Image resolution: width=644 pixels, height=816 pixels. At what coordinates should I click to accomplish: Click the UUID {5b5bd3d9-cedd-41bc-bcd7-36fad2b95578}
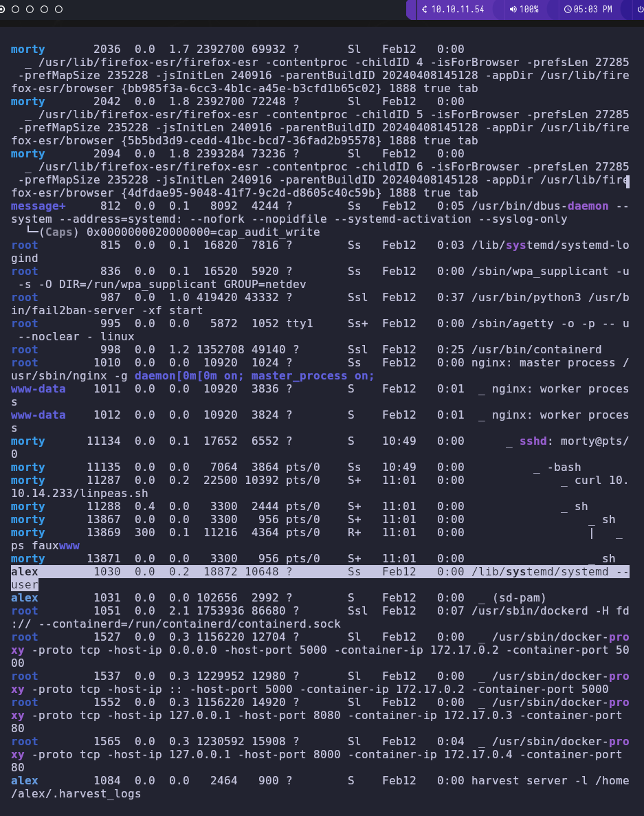[x=252, y=140]
